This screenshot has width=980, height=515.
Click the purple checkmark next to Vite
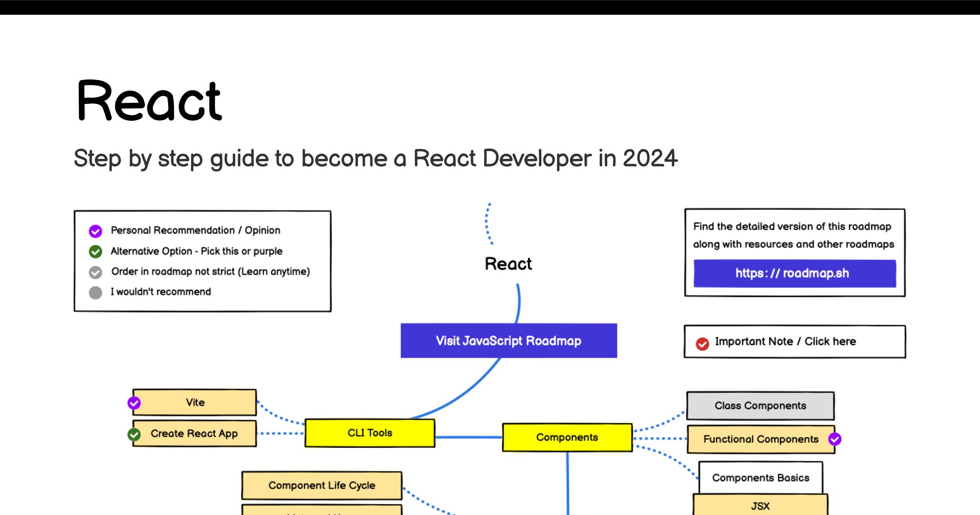coord(134,403)
